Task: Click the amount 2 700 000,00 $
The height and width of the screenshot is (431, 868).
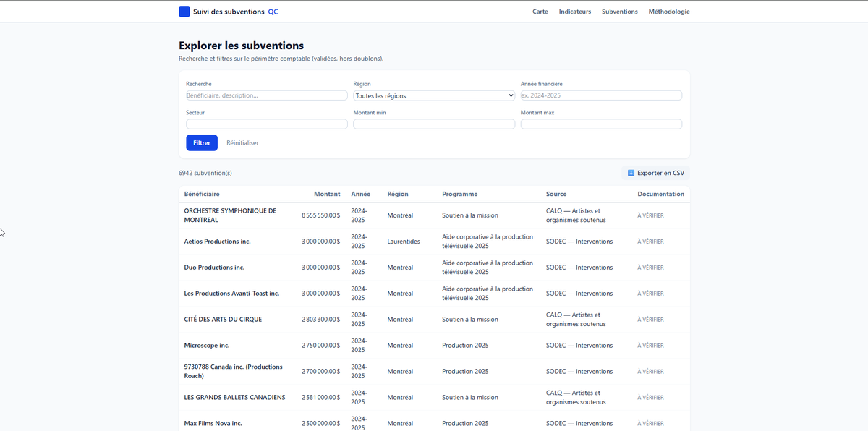Action: tap(321, 372)
